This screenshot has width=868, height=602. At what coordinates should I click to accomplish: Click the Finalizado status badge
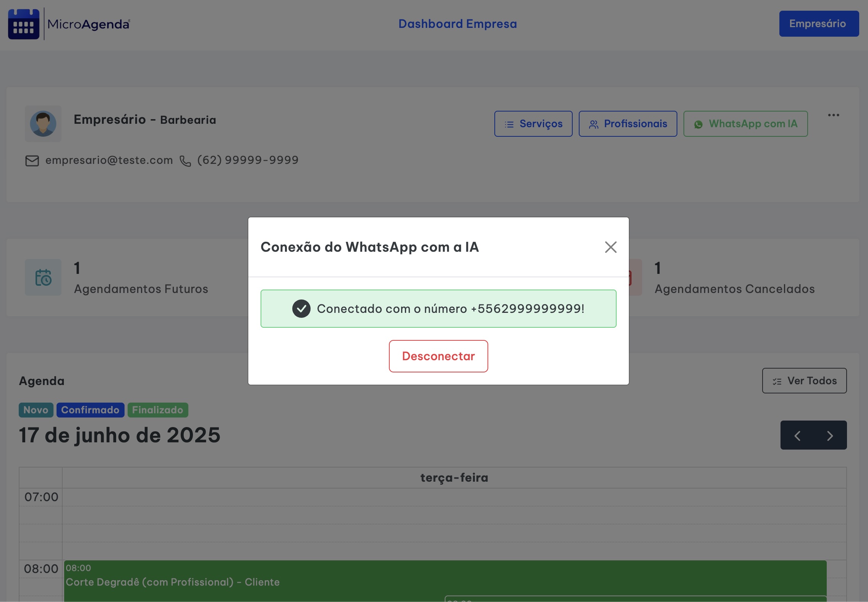tap(157, 410)
